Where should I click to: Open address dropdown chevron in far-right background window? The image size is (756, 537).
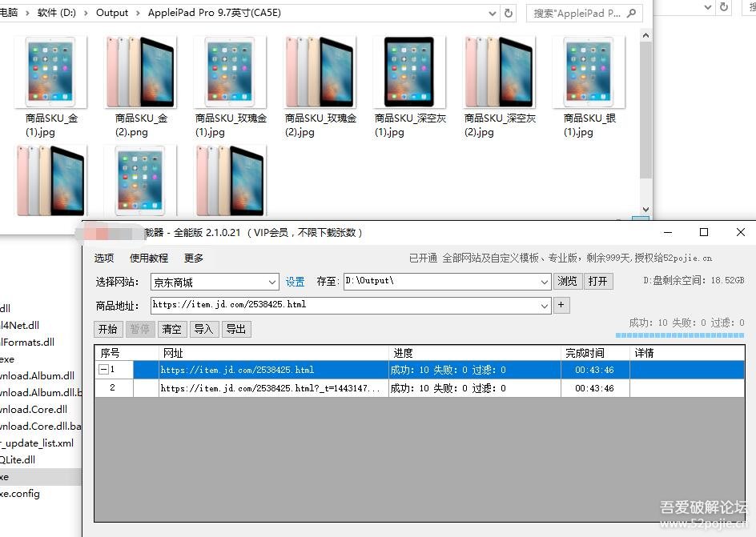coord(708,7)
